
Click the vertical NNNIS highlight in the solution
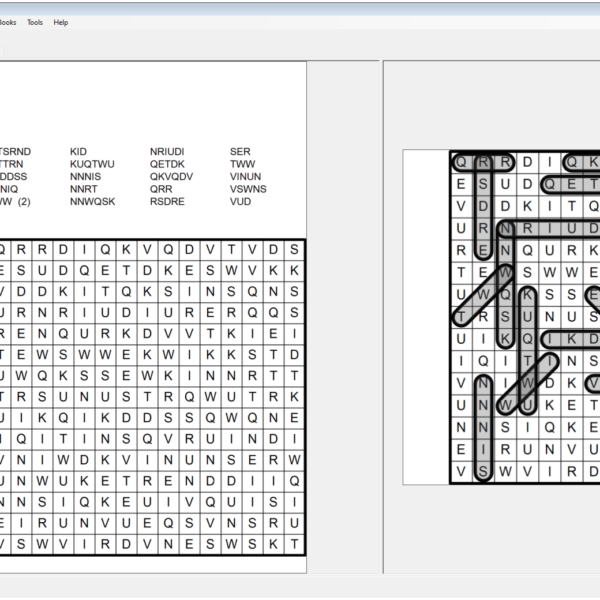(x=484, y=428)
